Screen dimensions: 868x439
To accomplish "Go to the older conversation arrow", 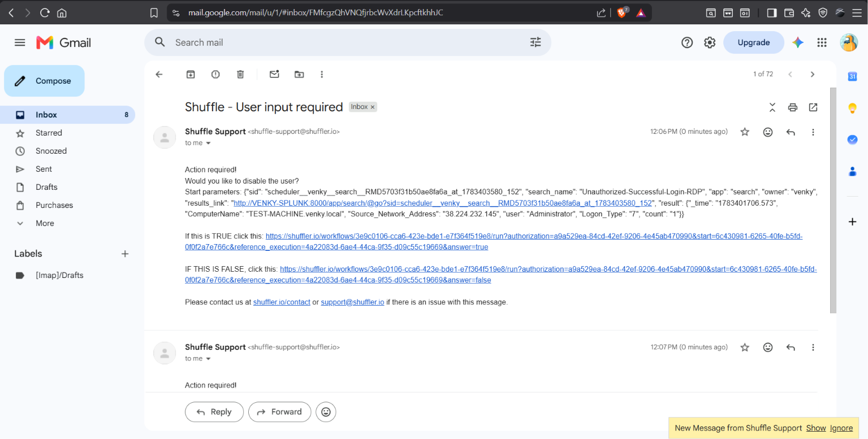I will [x=813, y=74].
